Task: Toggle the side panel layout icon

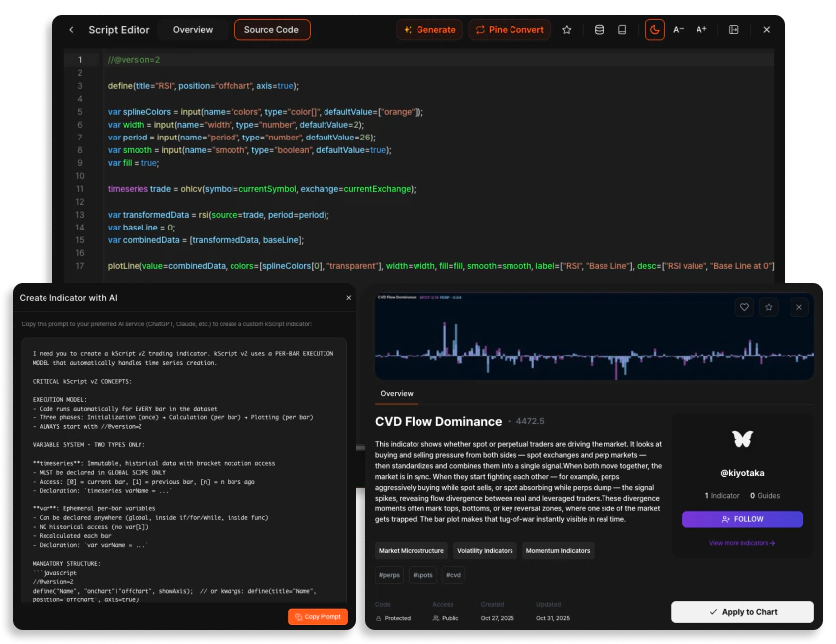Action: coord(734,30)
